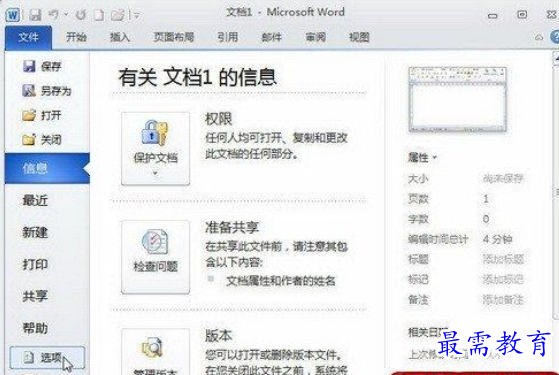Click the 管理版本 (Manage Versions) button
Viewport: 559px width, 375px height.
click(x=155, y=352)
